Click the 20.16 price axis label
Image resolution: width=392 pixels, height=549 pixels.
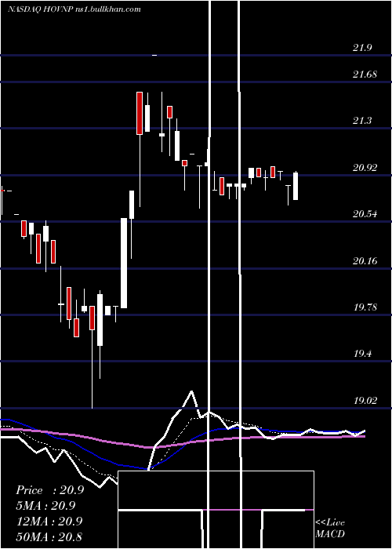click(x=365, y=261)
